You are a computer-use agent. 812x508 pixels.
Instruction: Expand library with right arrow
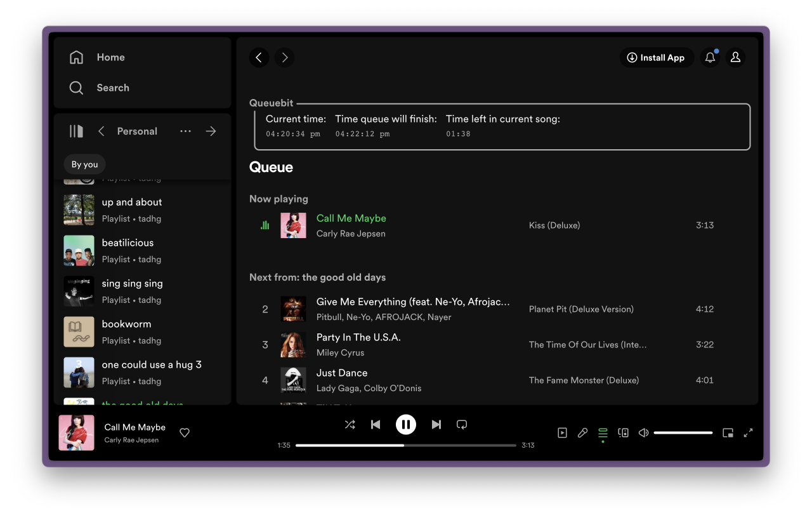[x=211, y=131]
